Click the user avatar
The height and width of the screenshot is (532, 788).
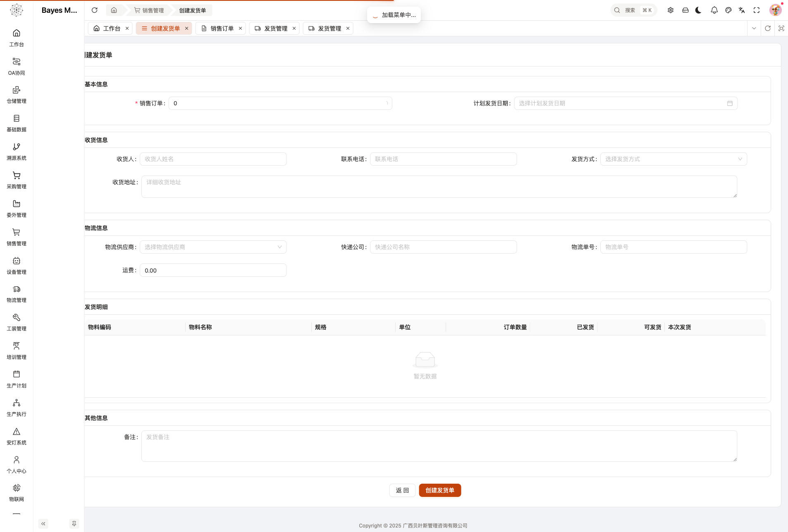[x=776, y=10]
